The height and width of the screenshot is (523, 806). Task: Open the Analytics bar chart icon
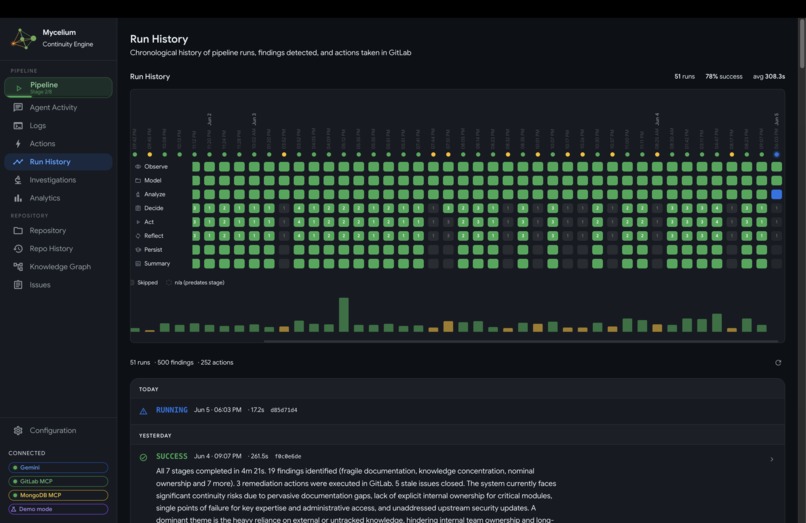pos(18,198)
